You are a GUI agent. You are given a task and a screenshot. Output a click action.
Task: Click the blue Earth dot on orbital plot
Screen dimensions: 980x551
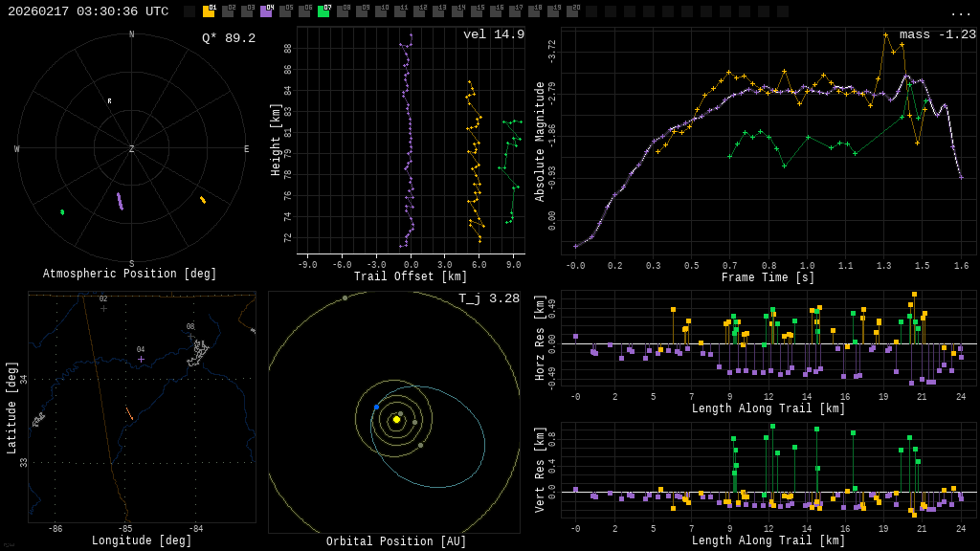click(376, 408)
